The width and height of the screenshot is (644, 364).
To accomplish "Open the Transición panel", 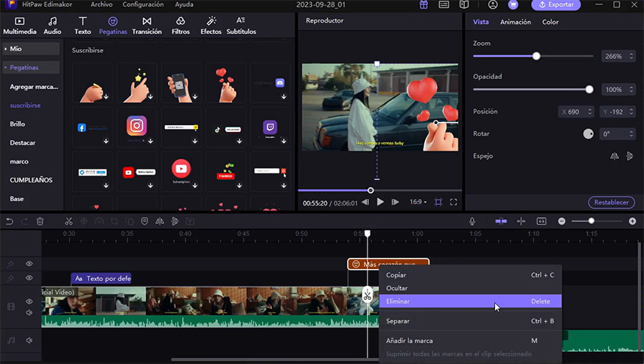I will coord(147,26).
